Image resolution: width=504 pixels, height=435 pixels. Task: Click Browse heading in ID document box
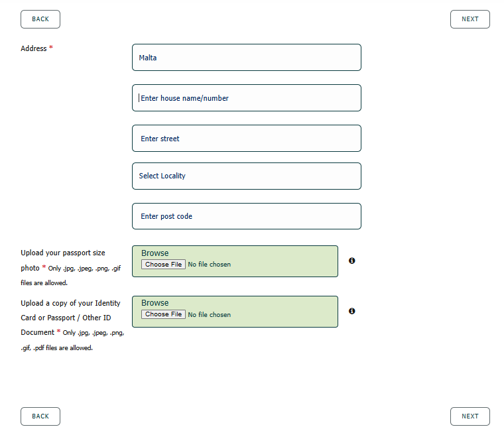tap(155, 303)
